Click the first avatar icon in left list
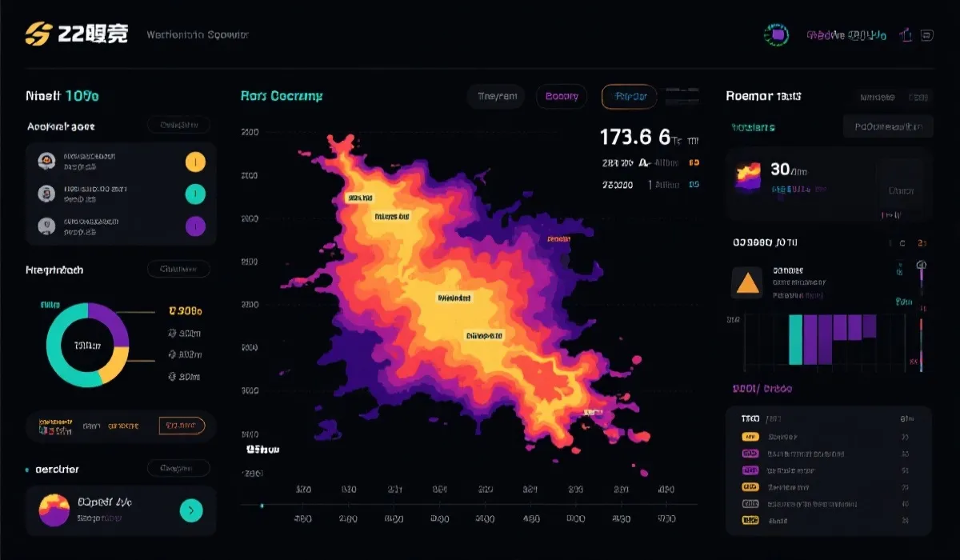 (46, 161)
